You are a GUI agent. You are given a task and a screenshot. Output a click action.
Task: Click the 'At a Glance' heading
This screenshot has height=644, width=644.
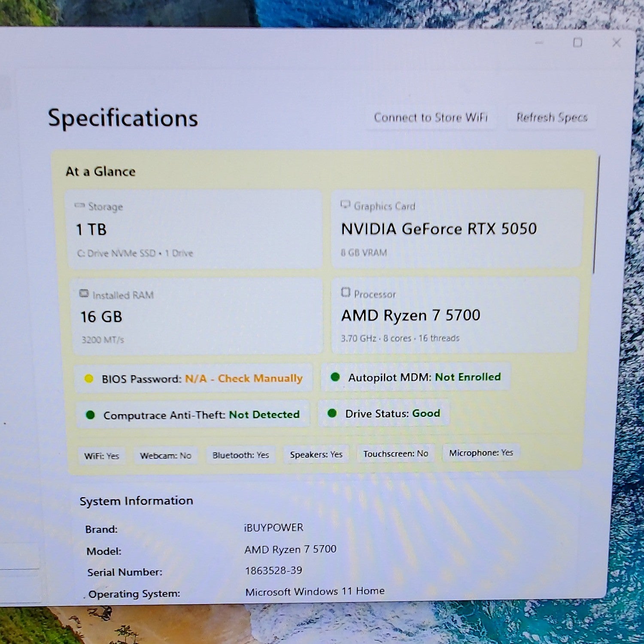point(100,172)
